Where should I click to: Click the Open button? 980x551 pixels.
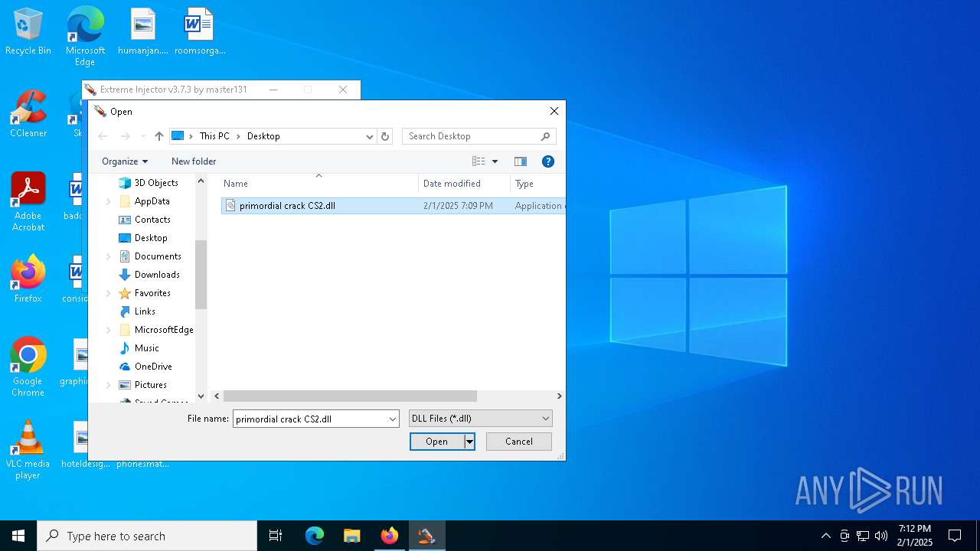point(437,442)
